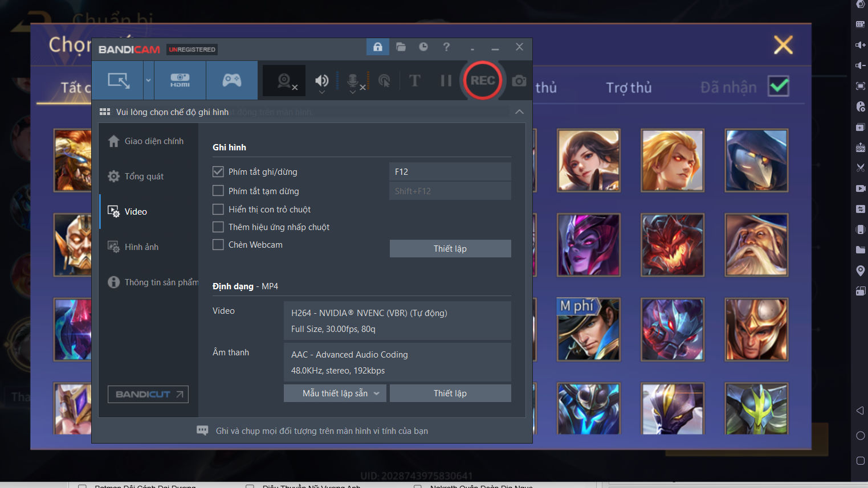Enable the Chèn Webcam checkbox
868x488 pixels.
click(218, 244)
